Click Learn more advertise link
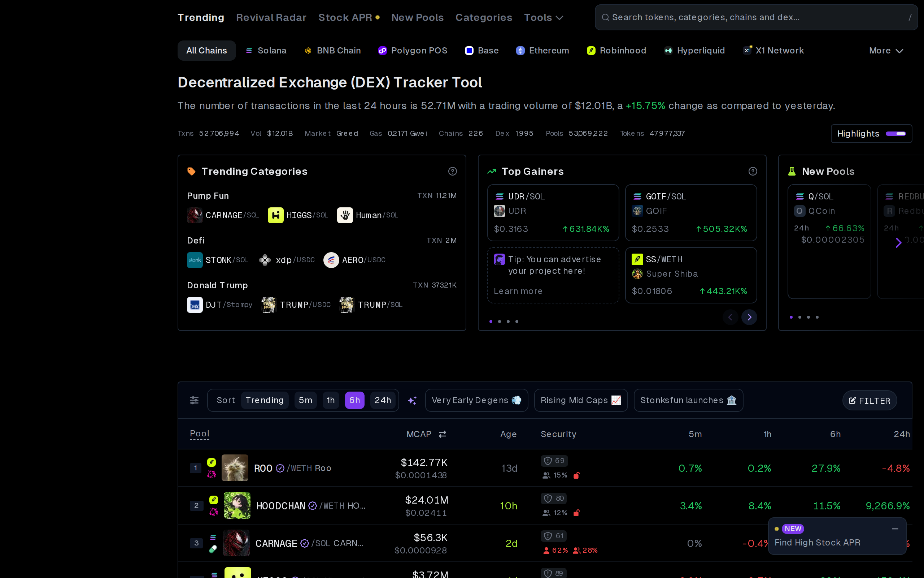924x578 pixels. pos(518,291)
